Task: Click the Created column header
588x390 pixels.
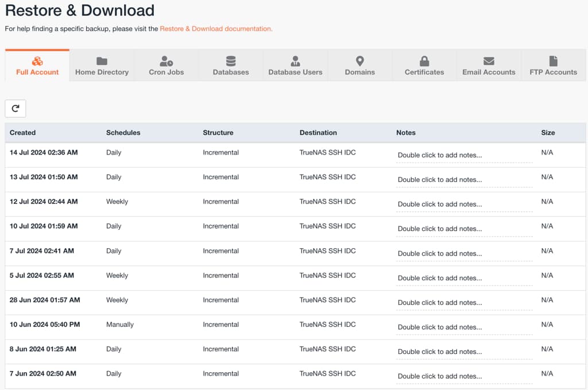Action: pyautogui.click(x=22, y=133)
